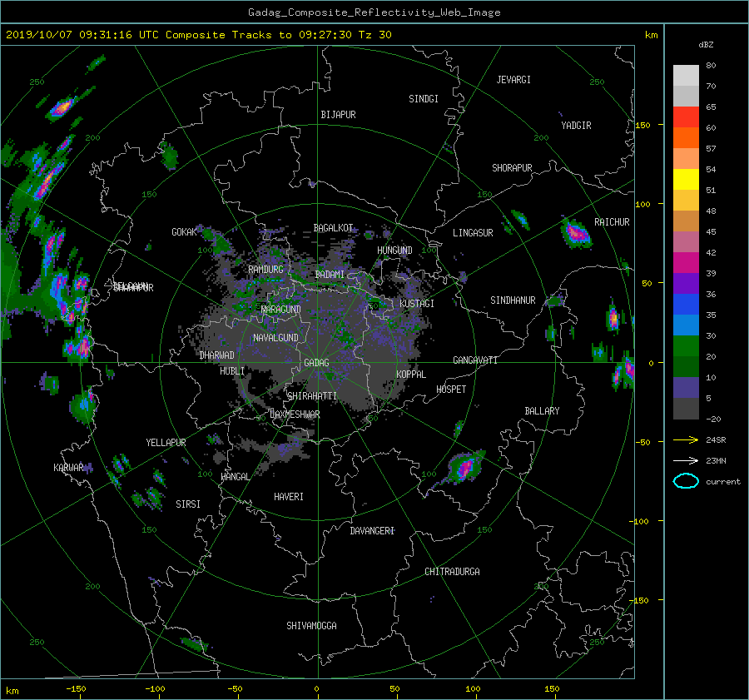Select the orange 60 dBZ color swatch
Viewport: 749px width, 700px height.
(686, 137)
